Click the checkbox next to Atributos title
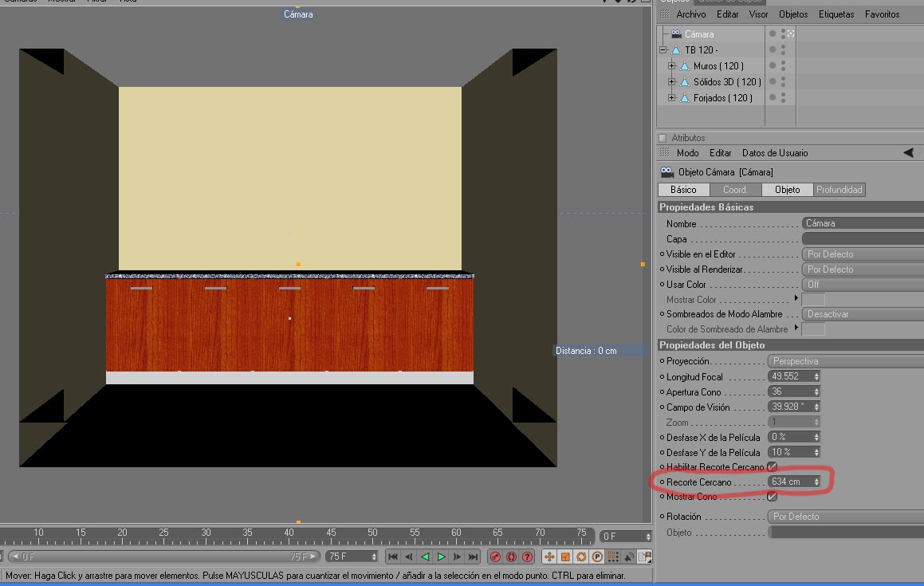924x586 pixels. click(663, 138)
